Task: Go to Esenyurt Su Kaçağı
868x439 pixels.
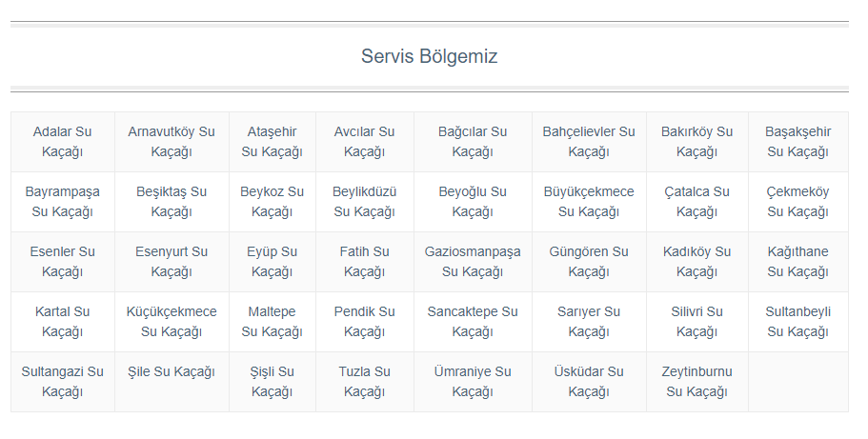Action: (x=172, y=261)
